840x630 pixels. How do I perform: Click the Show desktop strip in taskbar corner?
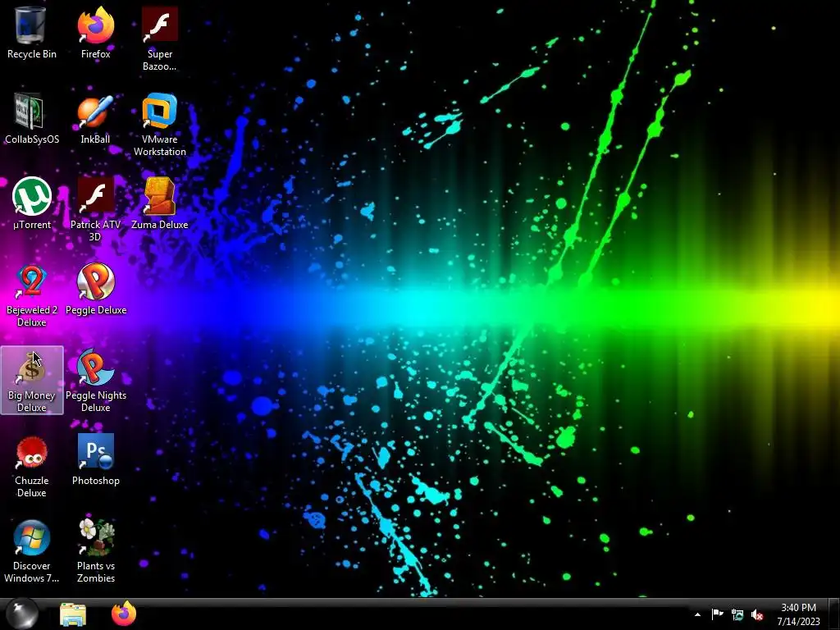(834, 614)
